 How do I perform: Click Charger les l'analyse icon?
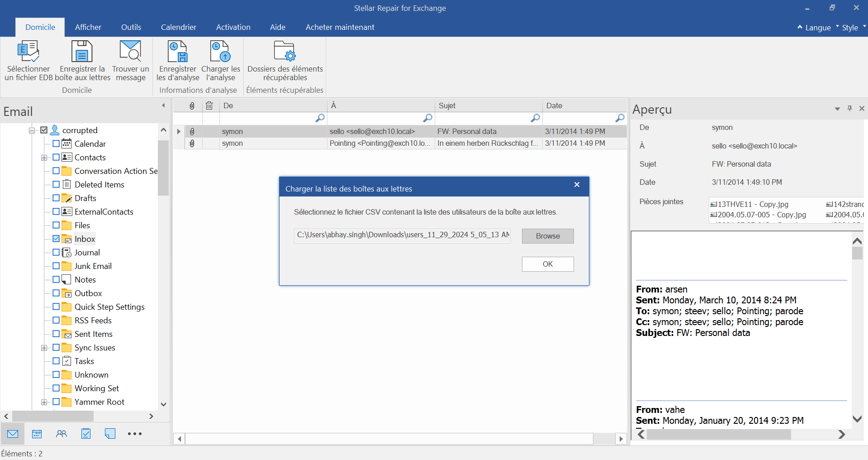coord(221,51)
